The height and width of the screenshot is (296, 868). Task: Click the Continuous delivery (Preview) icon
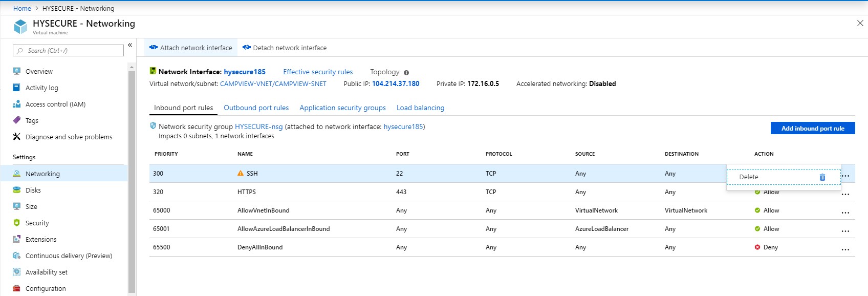pos(17,256)
